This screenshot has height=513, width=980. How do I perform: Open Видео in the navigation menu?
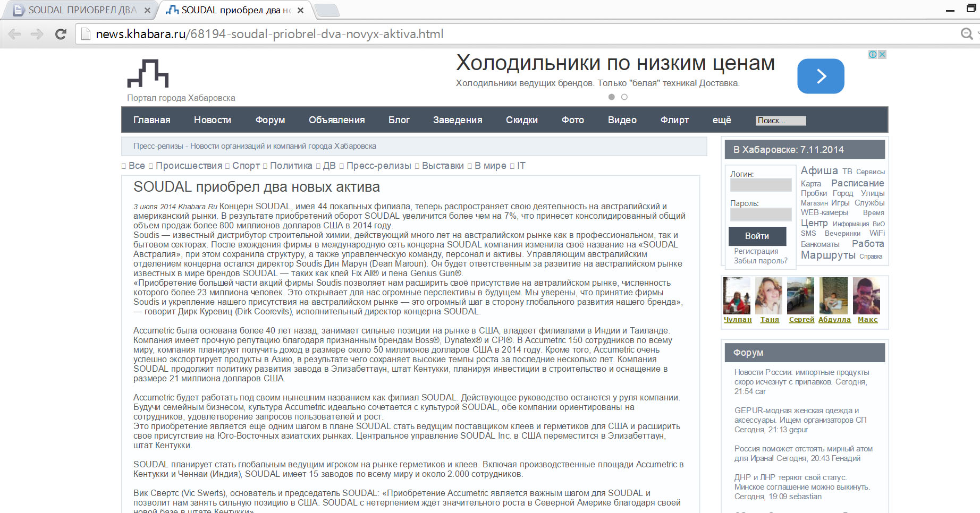622,120
